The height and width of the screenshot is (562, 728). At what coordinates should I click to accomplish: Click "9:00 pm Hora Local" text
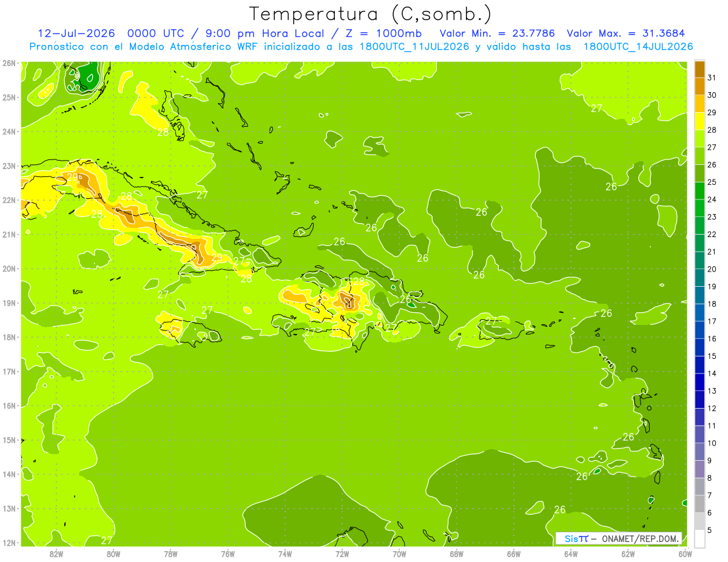pyautogui.click(x=267, y=34)
